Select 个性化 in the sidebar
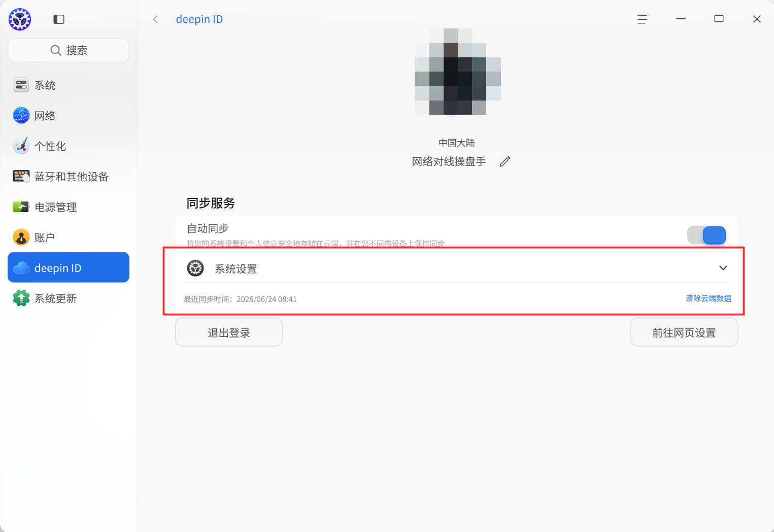The width and height of the screenshot is (774, 532). (69, 146)
